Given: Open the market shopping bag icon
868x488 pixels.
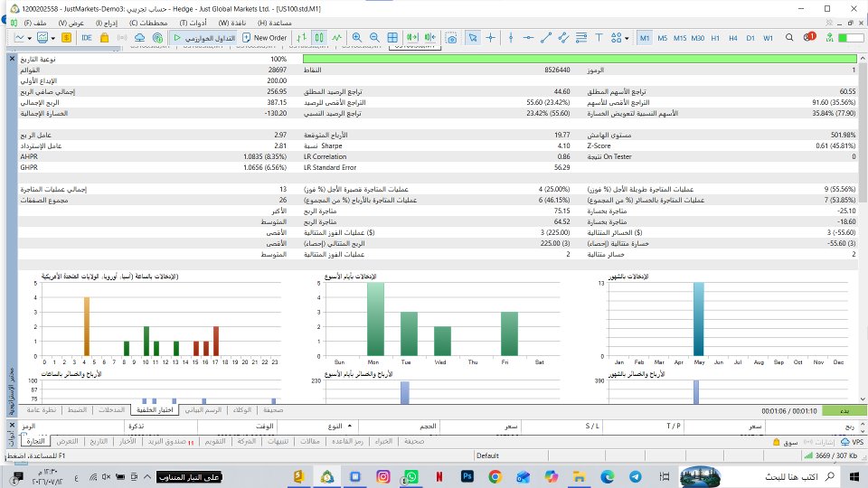Looking at the screenshot, I should pos(104,38).
